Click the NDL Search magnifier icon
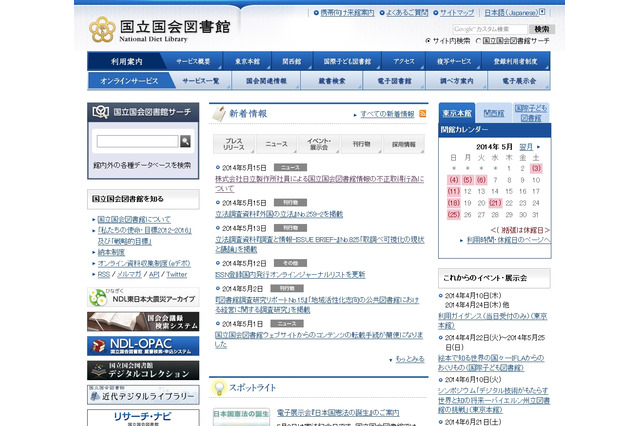This screenshot has height=426, width=640. [185, 142]
